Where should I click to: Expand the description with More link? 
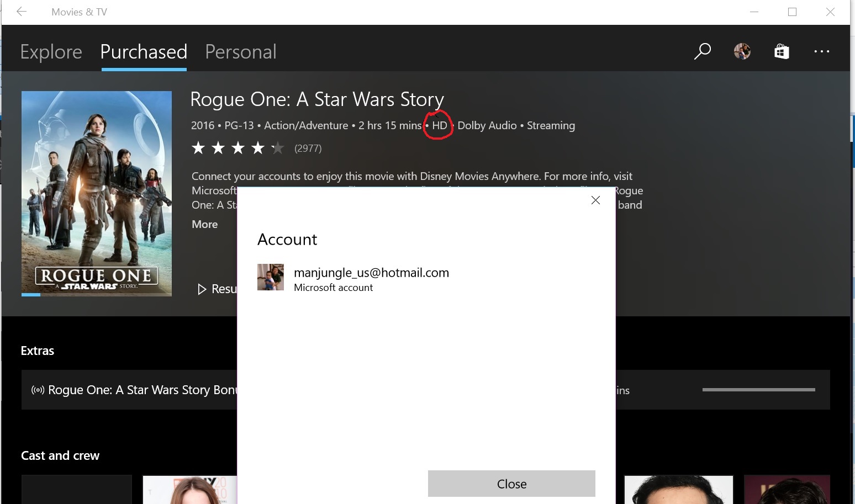(204, 224)
